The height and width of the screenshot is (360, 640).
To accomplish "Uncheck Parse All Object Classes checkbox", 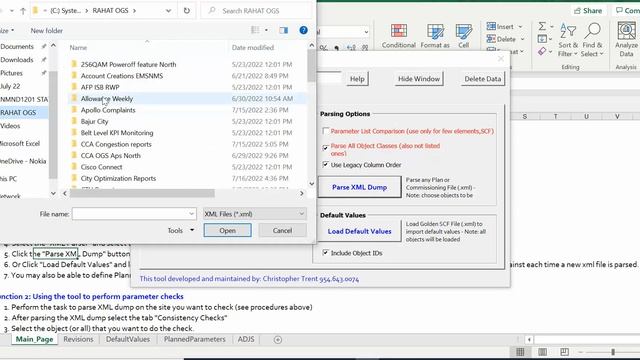I will click(325, 147).
